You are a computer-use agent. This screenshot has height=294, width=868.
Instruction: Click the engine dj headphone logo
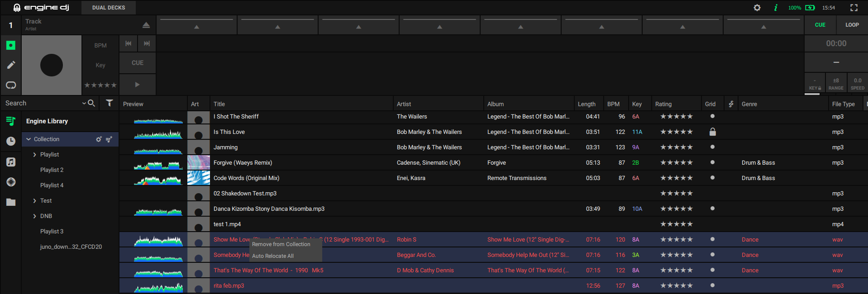(17, 8)
